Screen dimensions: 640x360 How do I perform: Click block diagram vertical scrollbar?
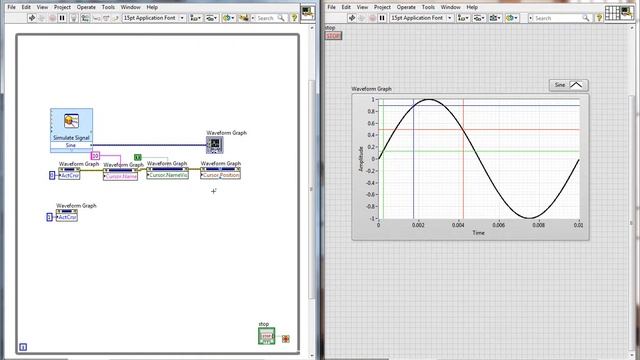point(312,190)
